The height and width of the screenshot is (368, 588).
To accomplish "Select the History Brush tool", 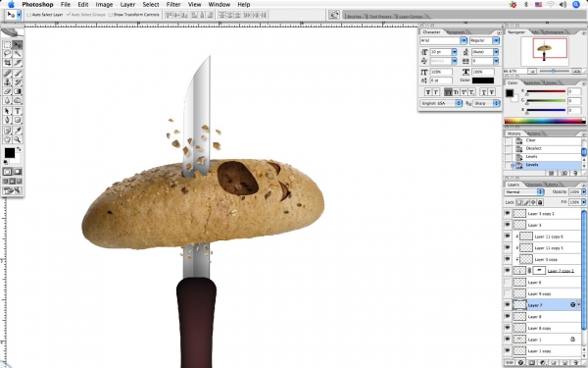I will [18, 82].
